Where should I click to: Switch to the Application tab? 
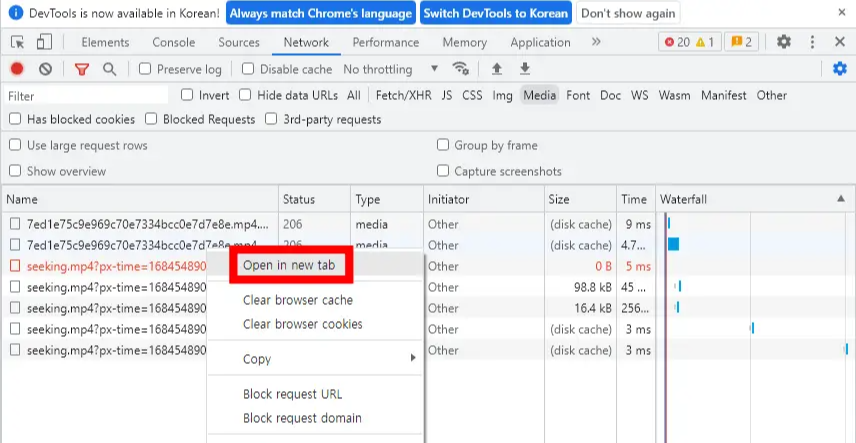click(540, 42)
